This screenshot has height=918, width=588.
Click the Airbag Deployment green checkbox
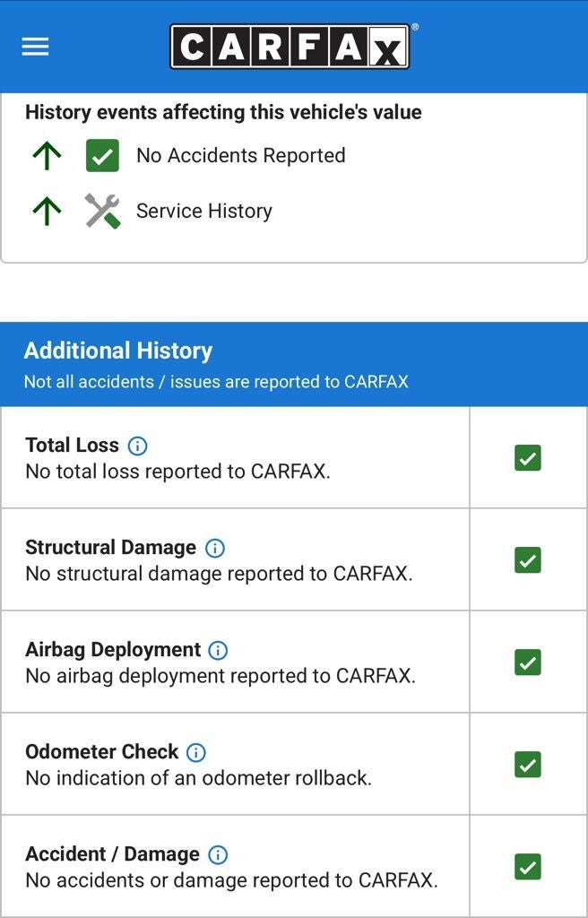pos(528,663)
